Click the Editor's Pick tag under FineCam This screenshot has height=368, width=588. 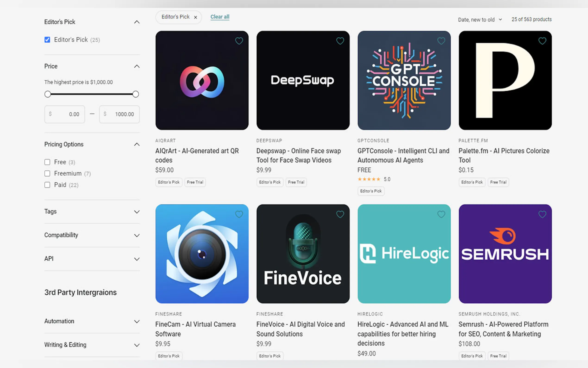tap(169, 356)
